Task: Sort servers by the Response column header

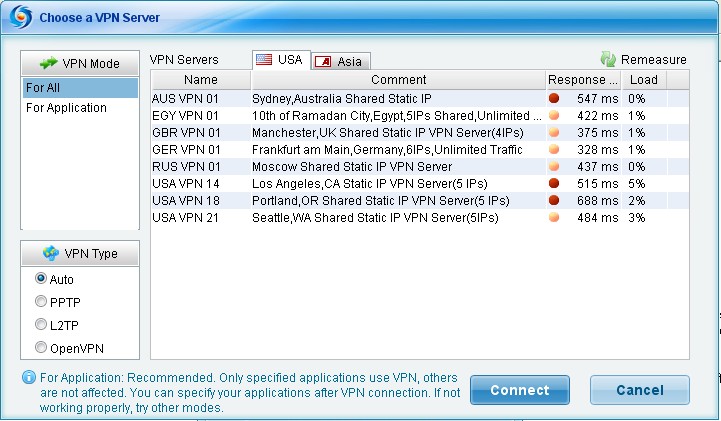Action: click(x=584, y=80)
